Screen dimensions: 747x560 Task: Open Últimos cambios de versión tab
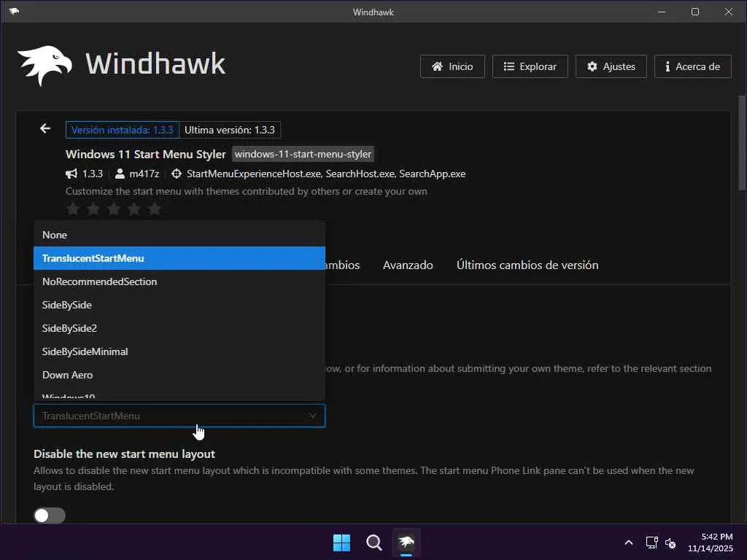click(x=527, y=265)
